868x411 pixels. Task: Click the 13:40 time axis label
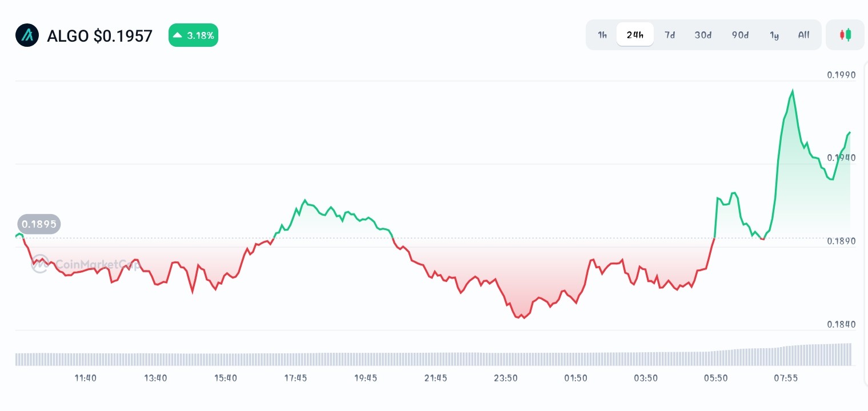(x=155, y=378)
